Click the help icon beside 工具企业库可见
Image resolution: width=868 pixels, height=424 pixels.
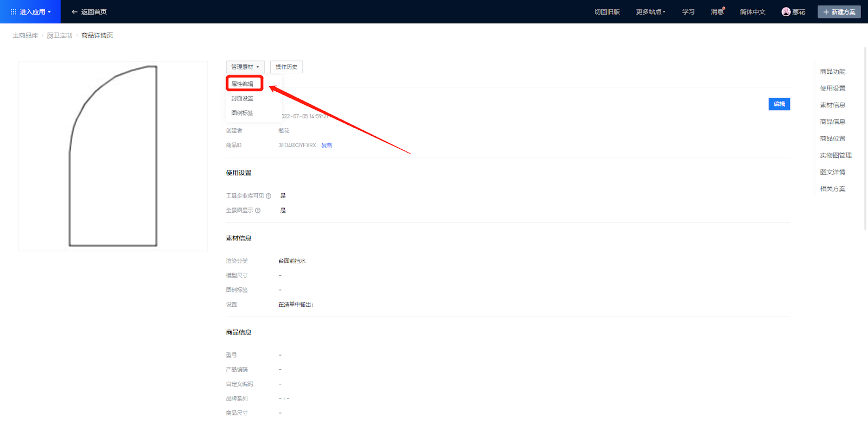point(269,196)
